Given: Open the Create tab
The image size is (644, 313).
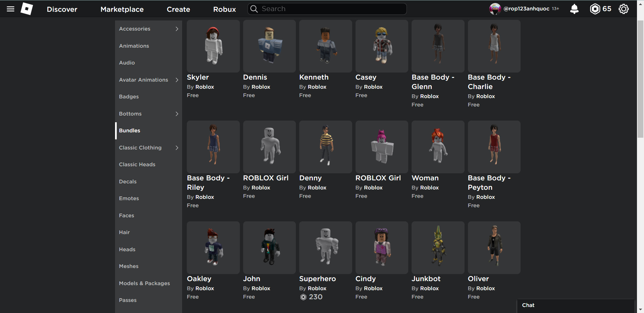Looking at the screenshot, I should (178, 9).
